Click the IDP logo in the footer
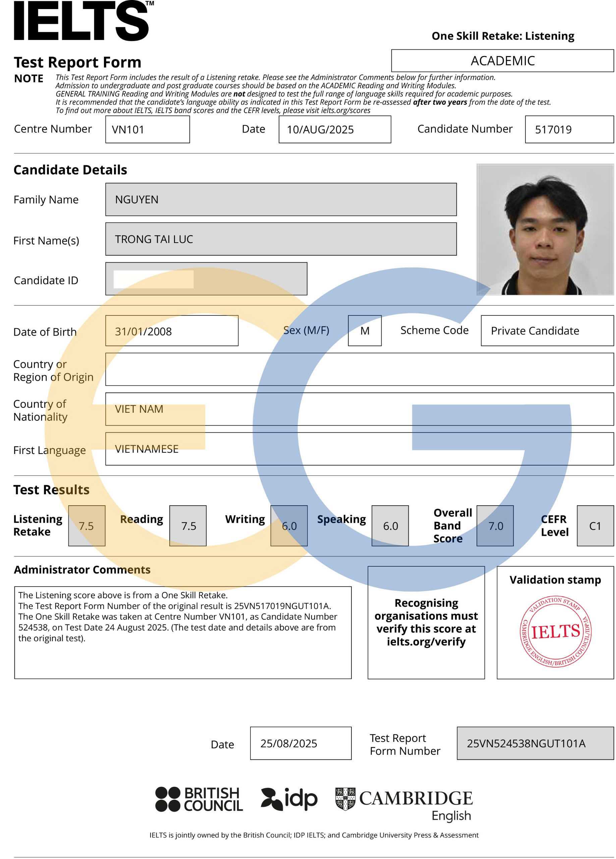The image size is (616, 859). pos(289,799)
